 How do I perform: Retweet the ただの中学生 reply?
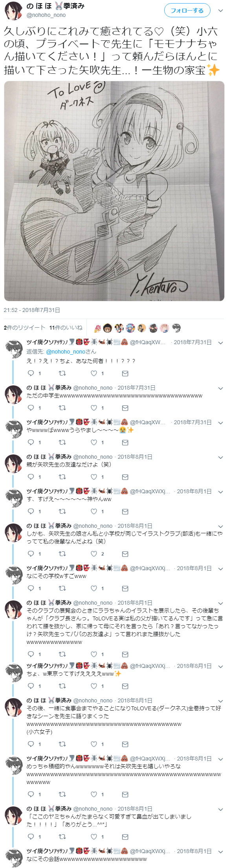[x=62, y=408]
